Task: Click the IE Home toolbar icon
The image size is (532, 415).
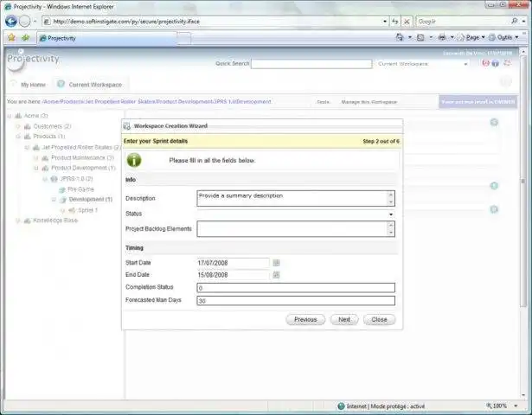Action: (400, 37)
